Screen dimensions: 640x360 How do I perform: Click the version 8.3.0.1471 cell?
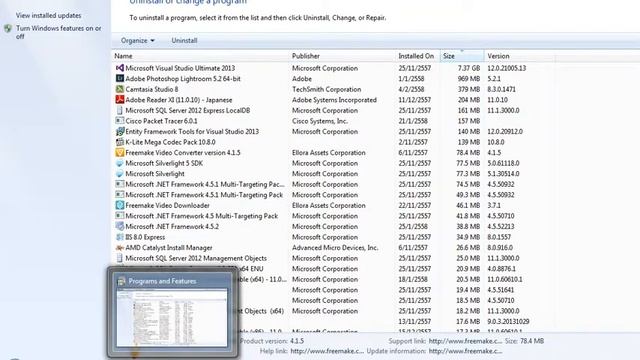(501, 89)
